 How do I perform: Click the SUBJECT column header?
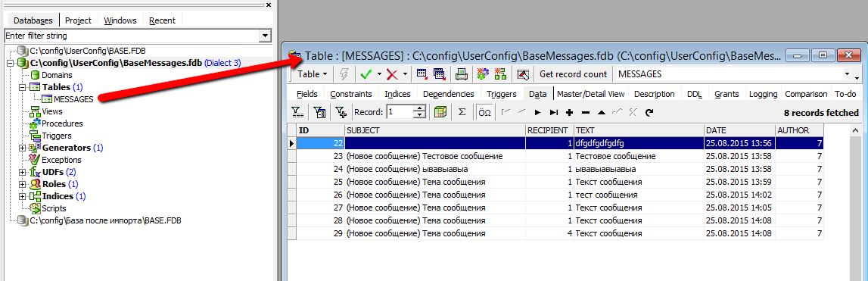[434, 130]
